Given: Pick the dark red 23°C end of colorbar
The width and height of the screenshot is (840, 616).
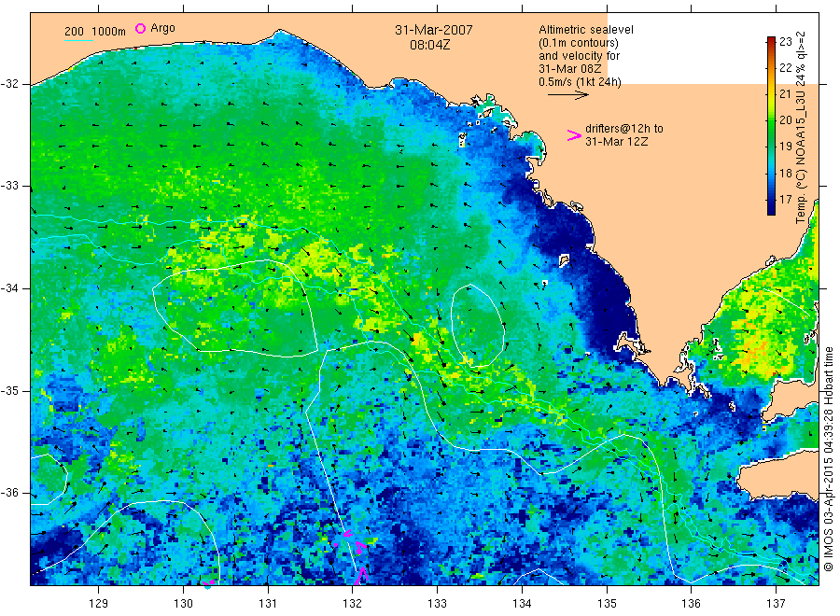Looking at the screenshot, I should coord(771,41).
